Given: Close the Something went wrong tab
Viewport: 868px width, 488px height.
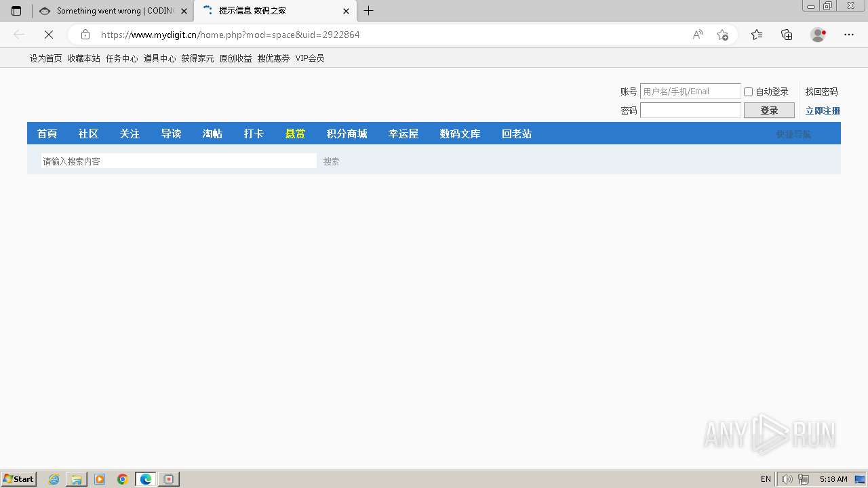Looking at the screenshot, I should click(184, 11).
